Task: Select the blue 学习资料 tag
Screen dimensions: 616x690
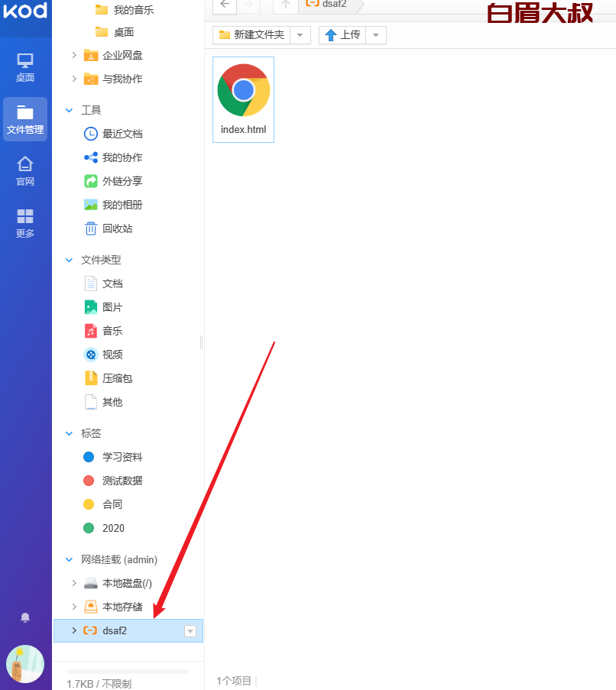Action: 122,457
